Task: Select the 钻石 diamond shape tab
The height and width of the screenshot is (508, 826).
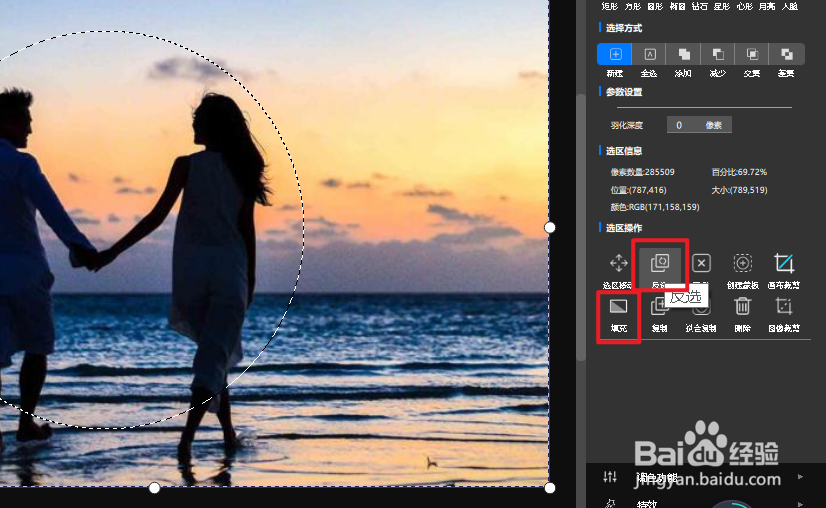Action: point(700,6)
